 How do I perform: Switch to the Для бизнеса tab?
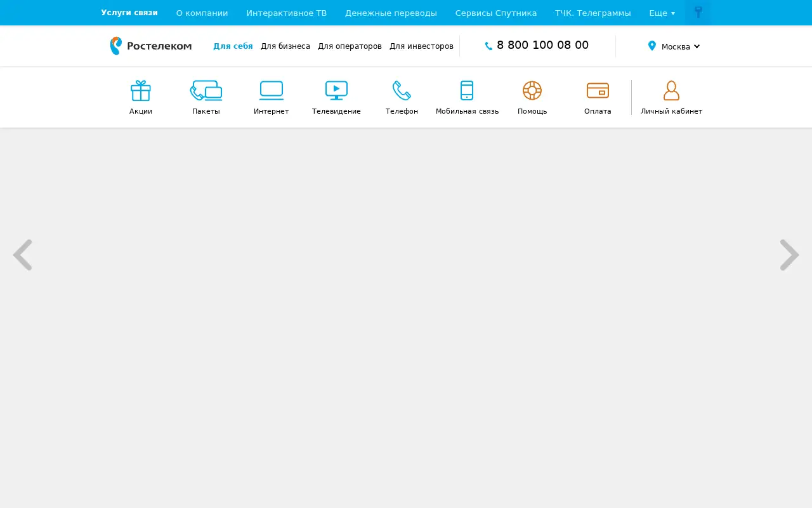(x=285, y=46)
